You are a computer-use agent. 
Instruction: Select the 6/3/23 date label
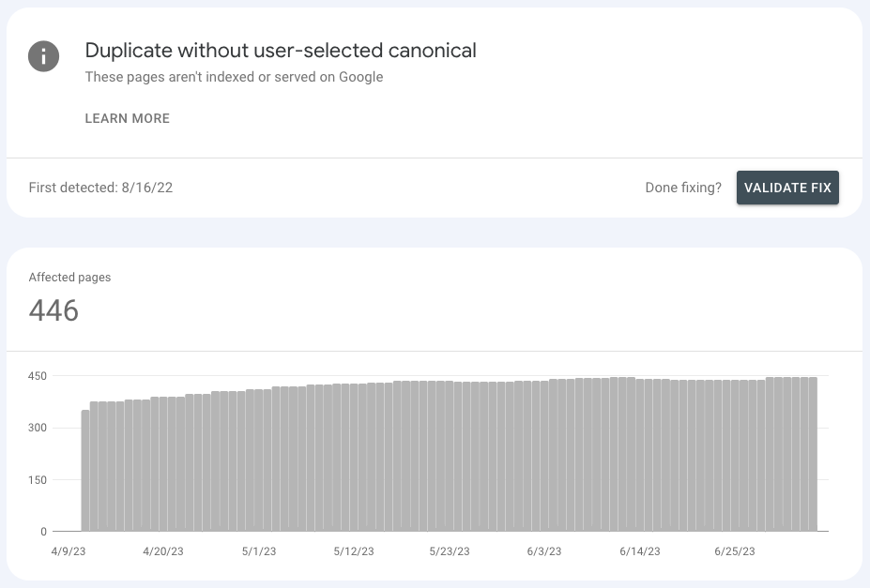coord(545,551)
